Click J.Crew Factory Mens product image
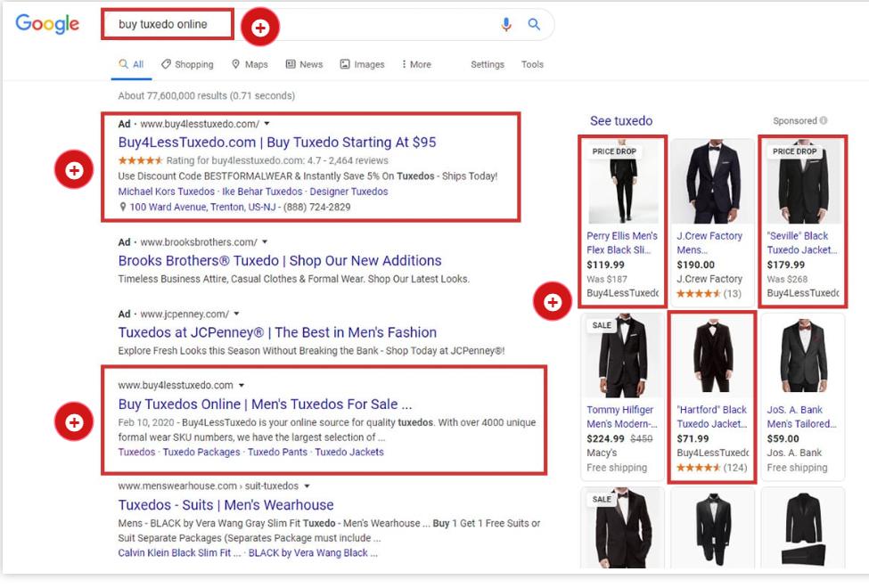Screen dimensions: 869x588 pyautogui.click(x=712, y=182)
